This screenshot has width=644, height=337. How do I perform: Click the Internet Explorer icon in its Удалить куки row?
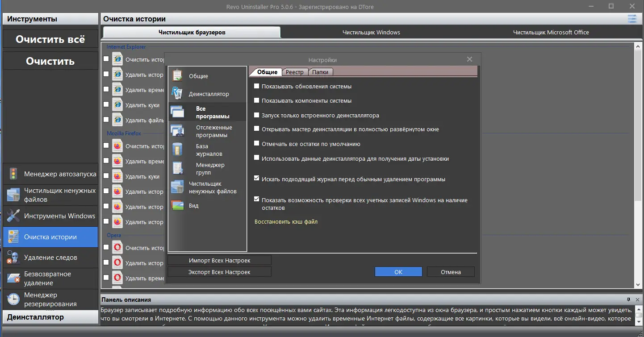[117, 105]
